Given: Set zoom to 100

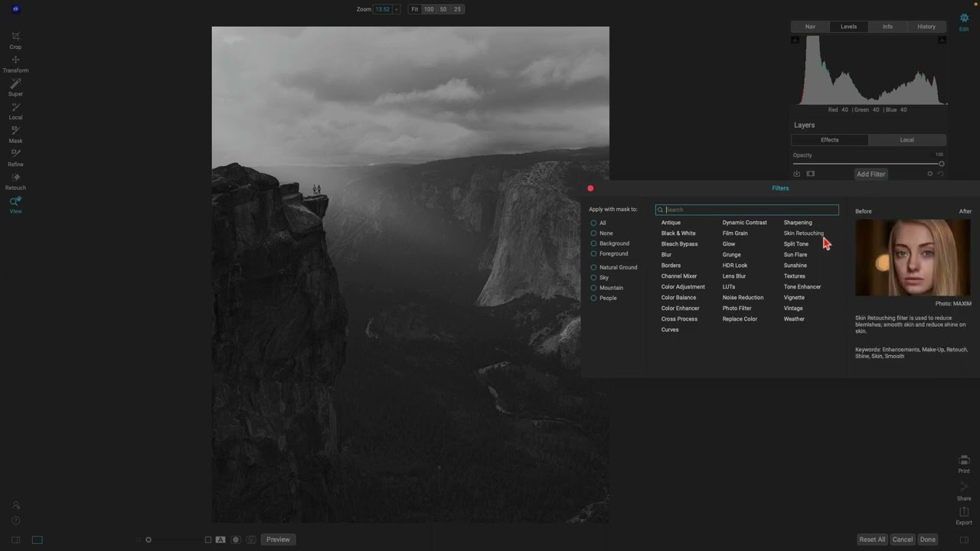Looking at the screenshot, I should pos(429,9).
